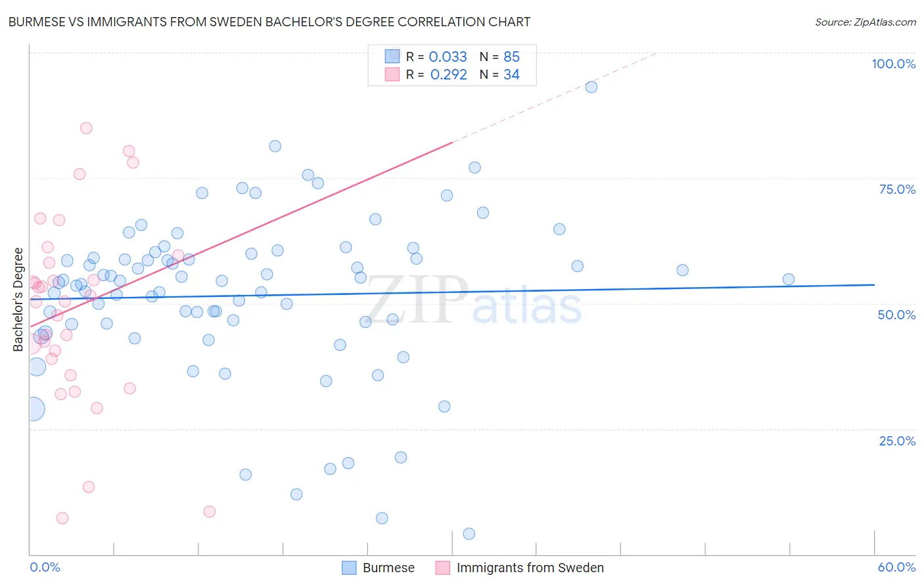Click the 100.0% y-axis label
The width and height of the screenshot is (924, 586).
click(894, 64)
